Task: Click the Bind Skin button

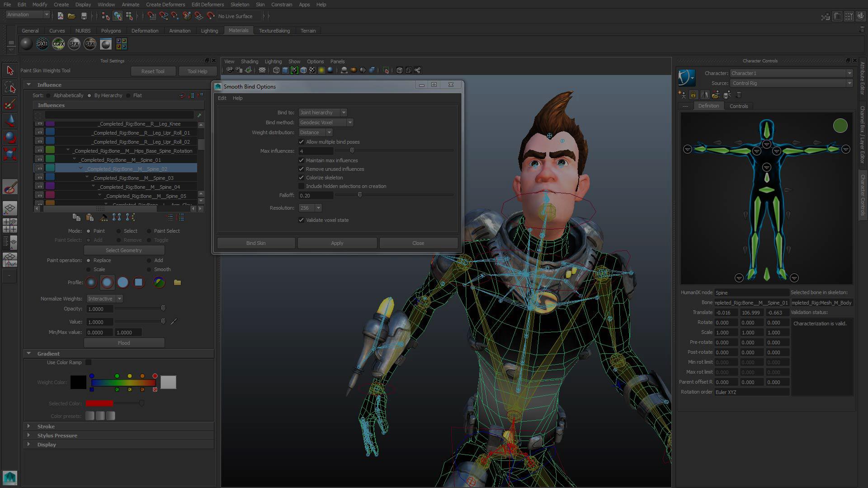Action: tap(256, 243)
